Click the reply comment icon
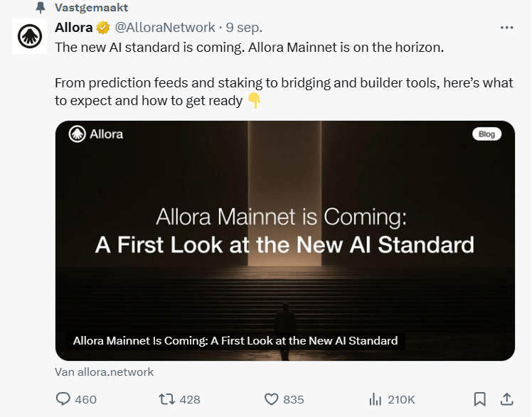Viewport: 532px width, 417px height. click(63, 399)
